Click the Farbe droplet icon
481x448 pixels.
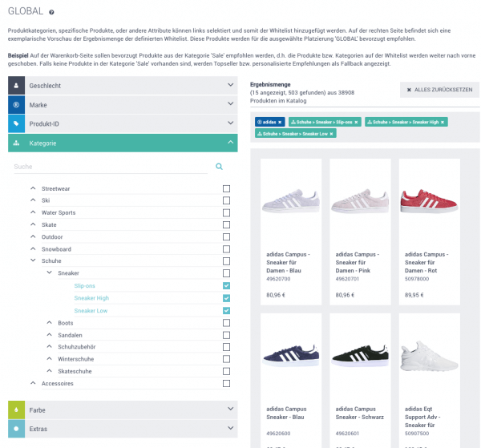[x=16, y=410]
